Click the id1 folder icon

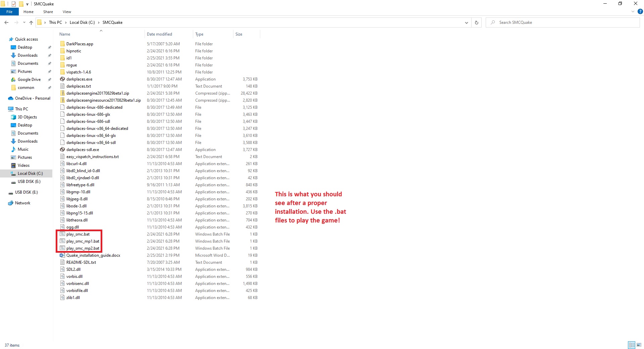coord(62,58)
